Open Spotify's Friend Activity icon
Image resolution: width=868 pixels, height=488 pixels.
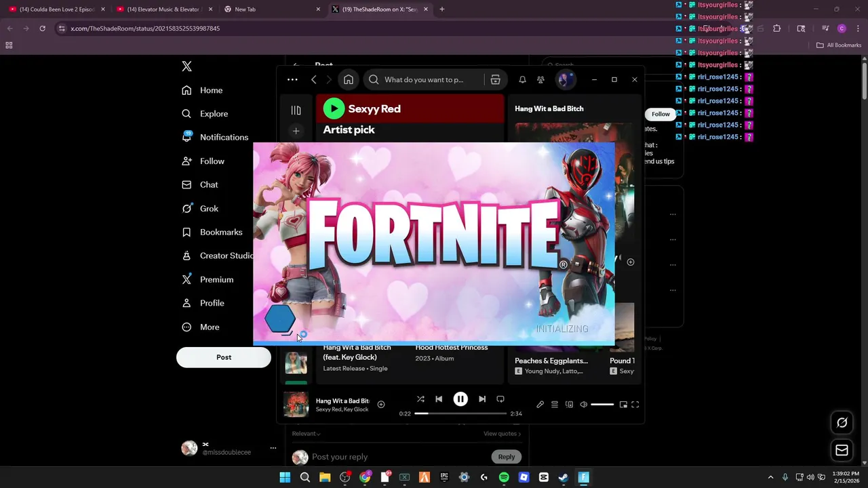(x=540, y=79)
